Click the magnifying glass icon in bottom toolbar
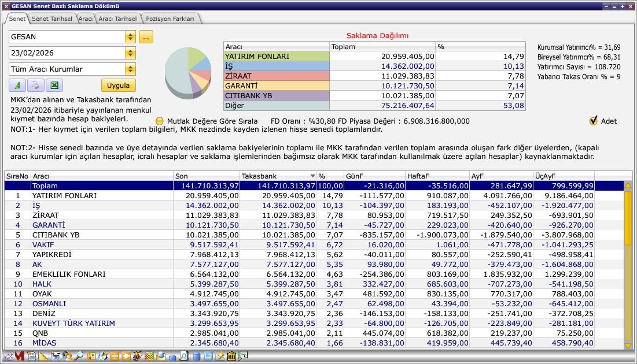This screenshot has height=364, width=637. click(79, 356)
